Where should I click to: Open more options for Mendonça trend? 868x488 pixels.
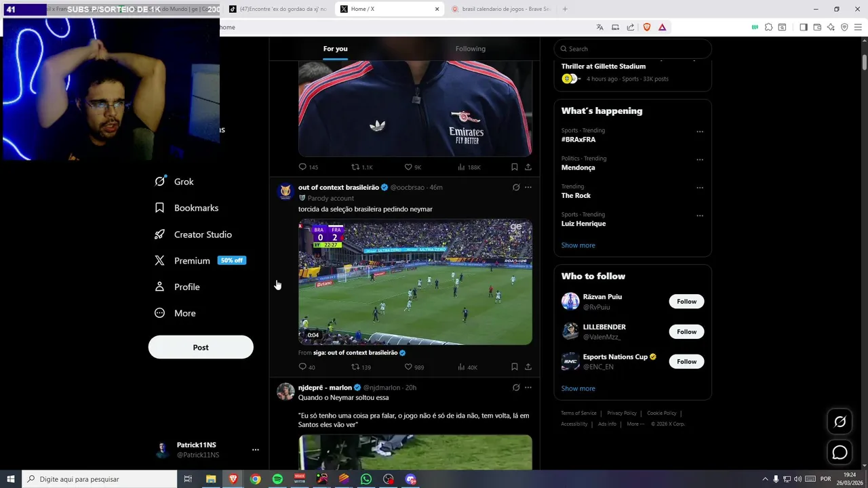pyautogui.click(x=700, y=160)
